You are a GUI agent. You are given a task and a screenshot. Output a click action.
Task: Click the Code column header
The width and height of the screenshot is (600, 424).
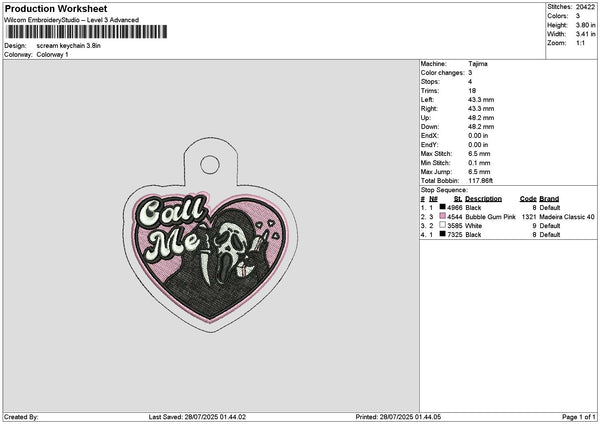click(528, 199)
